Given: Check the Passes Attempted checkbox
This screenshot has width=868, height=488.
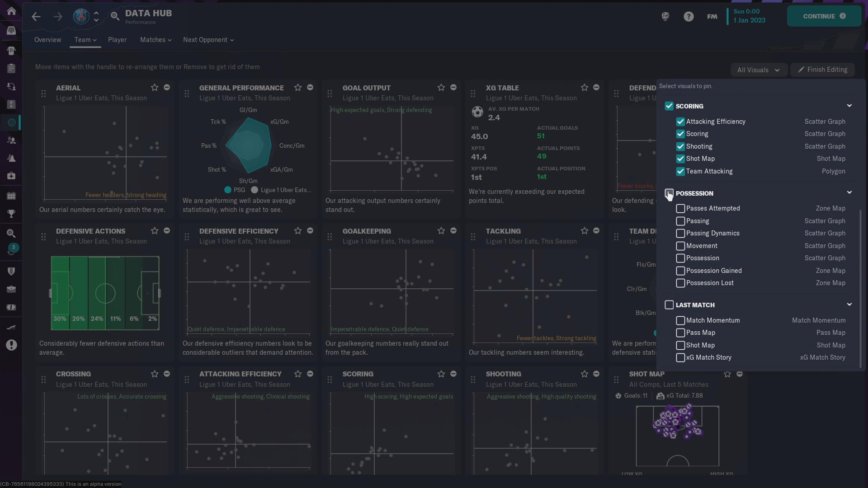Looking at the screenshot, I should (x=680, y=208).
